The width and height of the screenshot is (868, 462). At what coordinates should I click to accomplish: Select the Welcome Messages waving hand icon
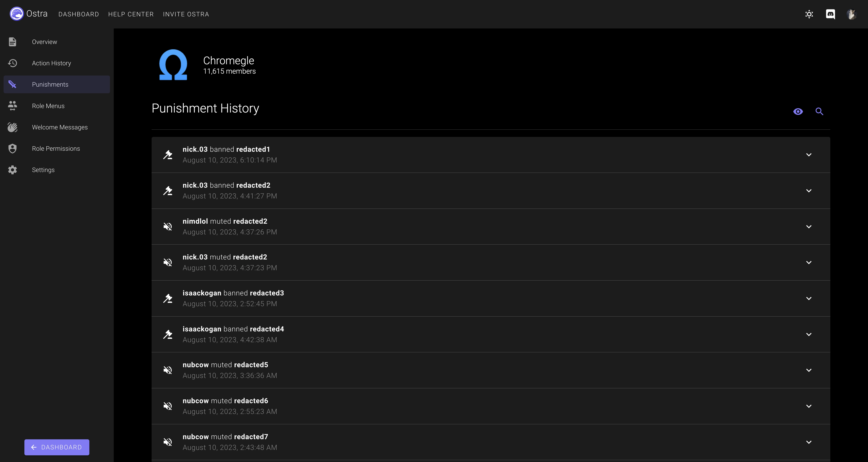12,127
